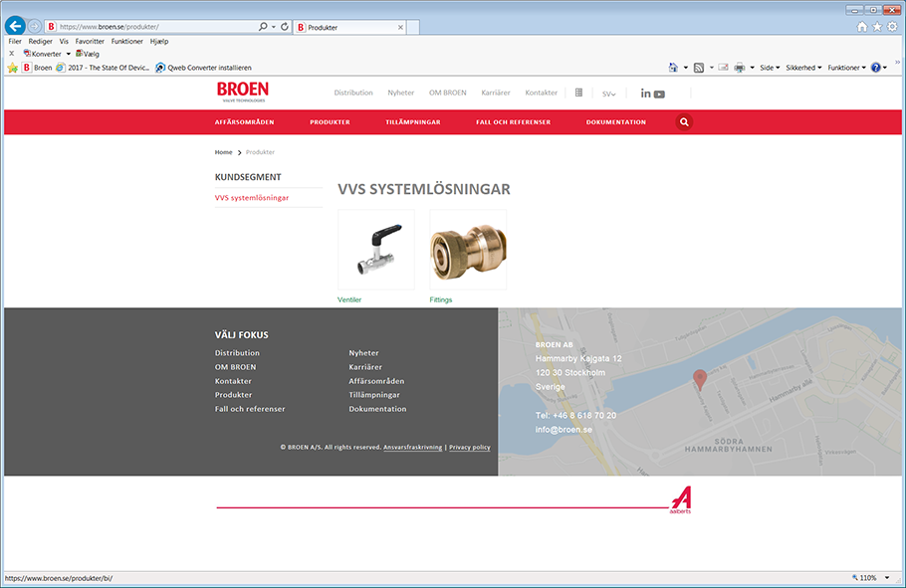Open the Hjælp menu
Image resolution: width=906 pixels, height=588 pixels.
click(159, 41)
